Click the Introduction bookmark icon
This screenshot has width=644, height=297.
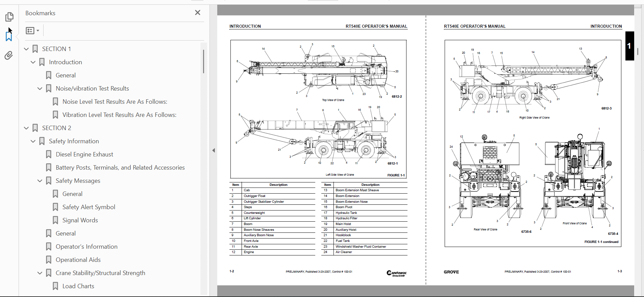pos(42,62)
